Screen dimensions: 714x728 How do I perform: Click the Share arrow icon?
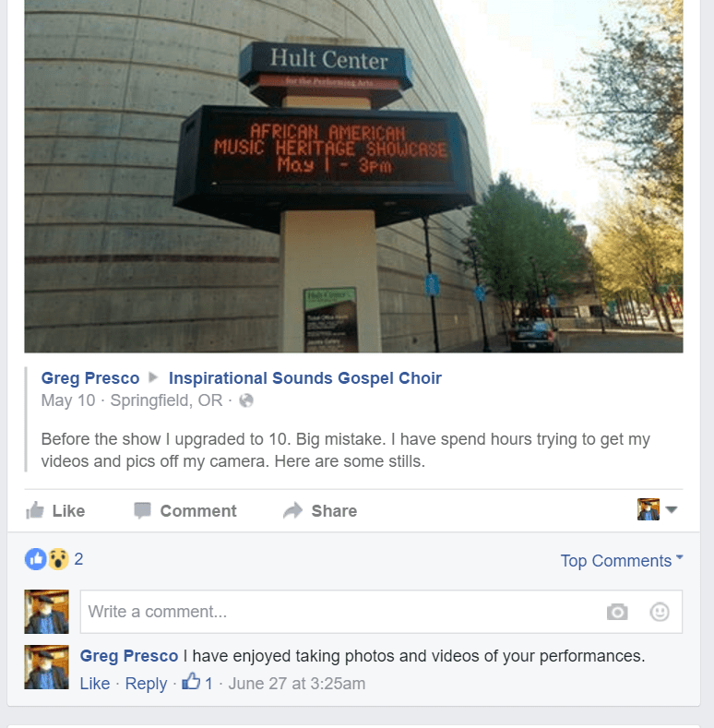tap(293, 510)
